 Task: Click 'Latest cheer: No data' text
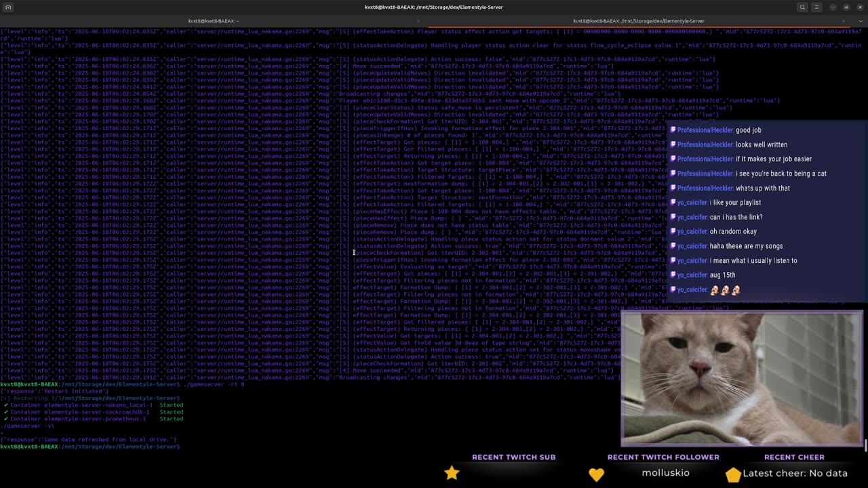coord(795,474)
